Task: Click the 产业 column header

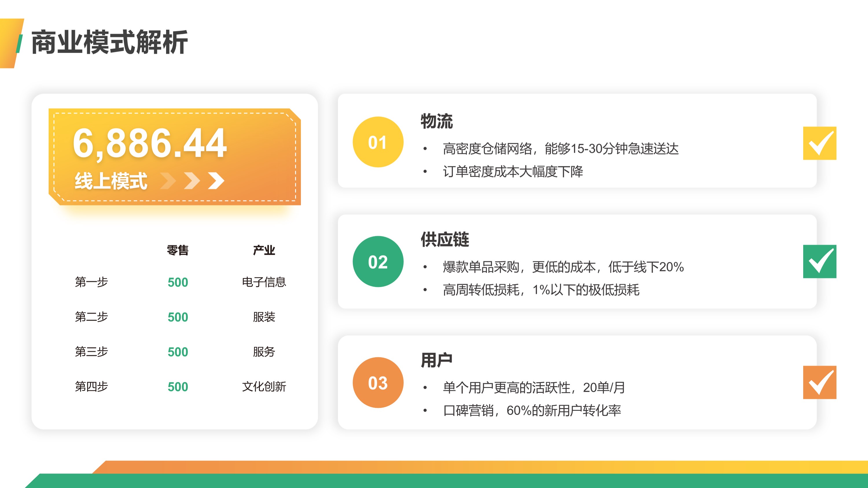Action: [264, 250]
